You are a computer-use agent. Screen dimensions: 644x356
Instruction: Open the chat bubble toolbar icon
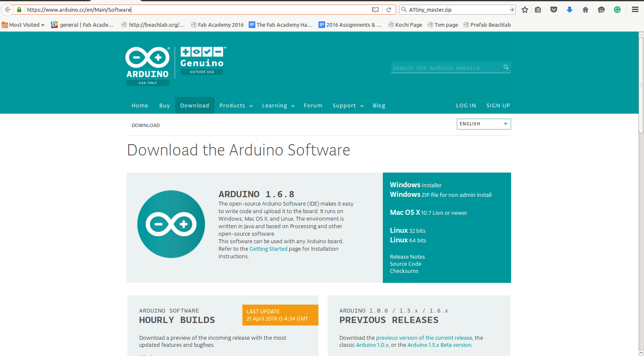(601, 10)
